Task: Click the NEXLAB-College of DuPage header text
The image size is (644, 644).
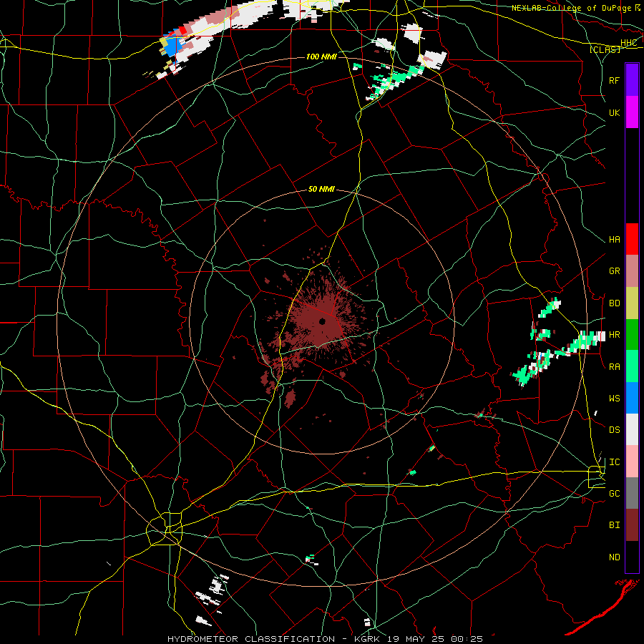Action: 572,8
